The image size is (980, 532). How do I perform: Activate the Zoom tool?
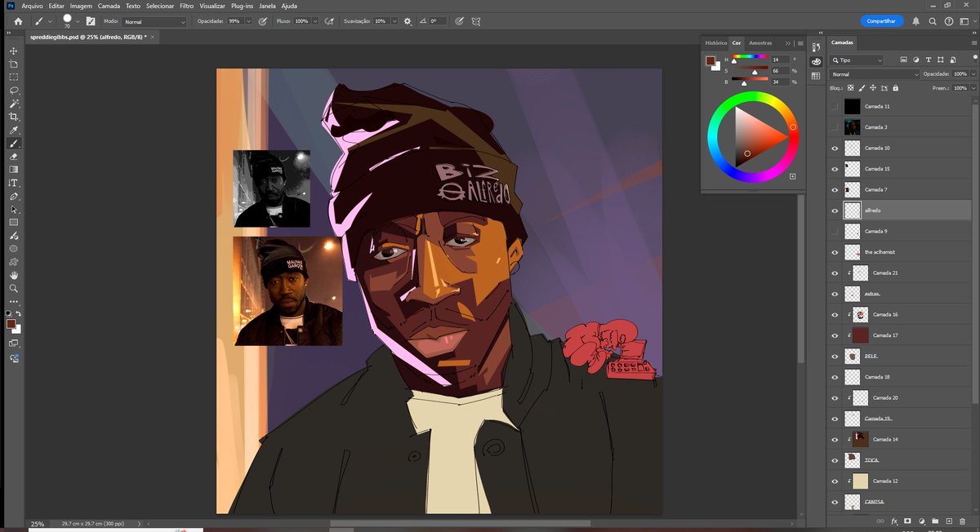point(13,288)
